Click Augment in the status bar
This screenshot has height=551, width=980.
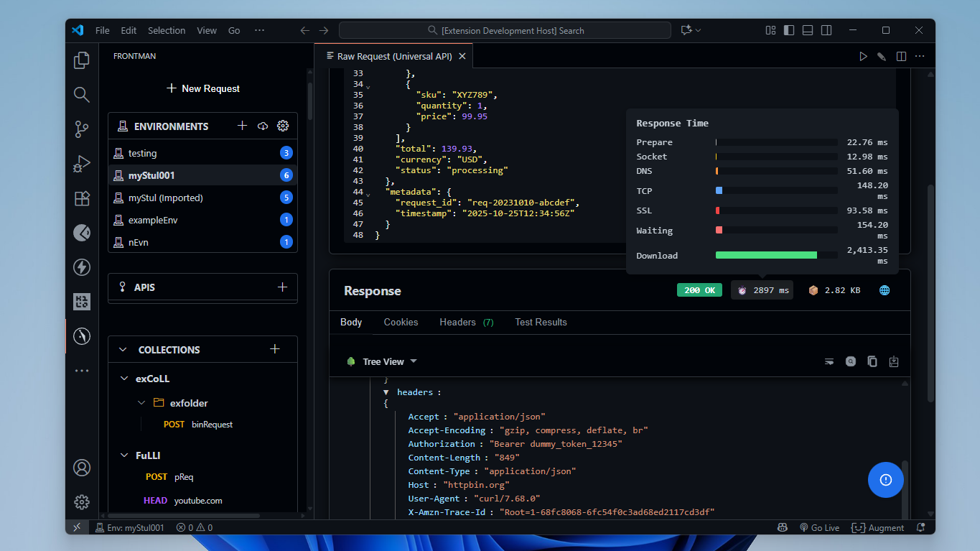[877, 527]
